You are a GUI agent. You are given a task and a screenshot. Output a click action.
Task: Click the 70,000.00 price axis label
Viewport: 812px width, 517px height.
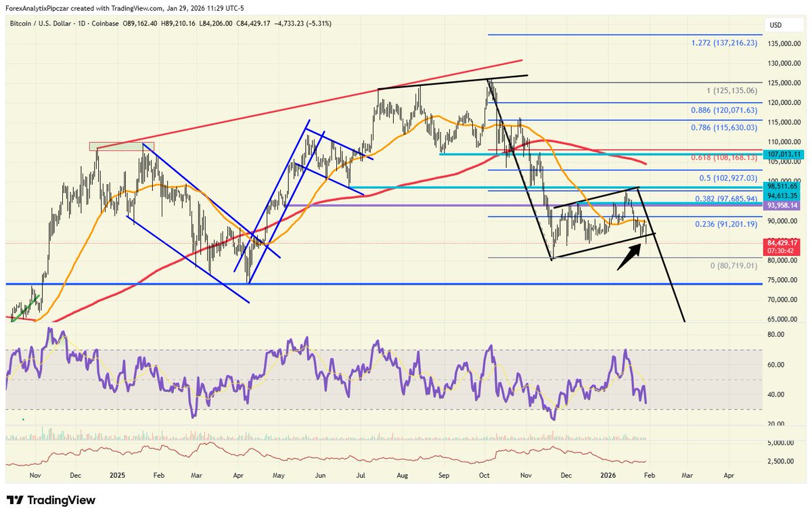782,300
